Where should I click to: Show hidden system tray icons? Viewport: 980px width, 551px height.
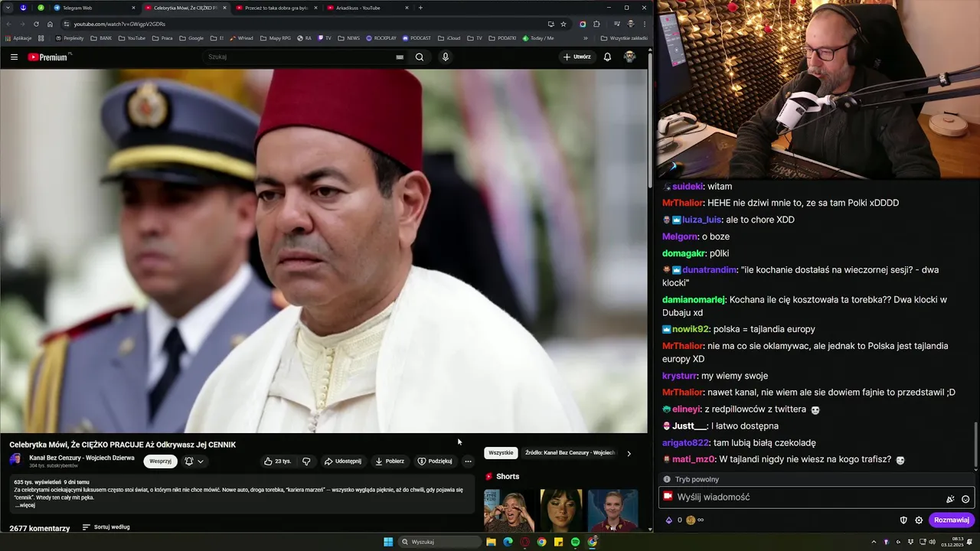pos(874,542)
